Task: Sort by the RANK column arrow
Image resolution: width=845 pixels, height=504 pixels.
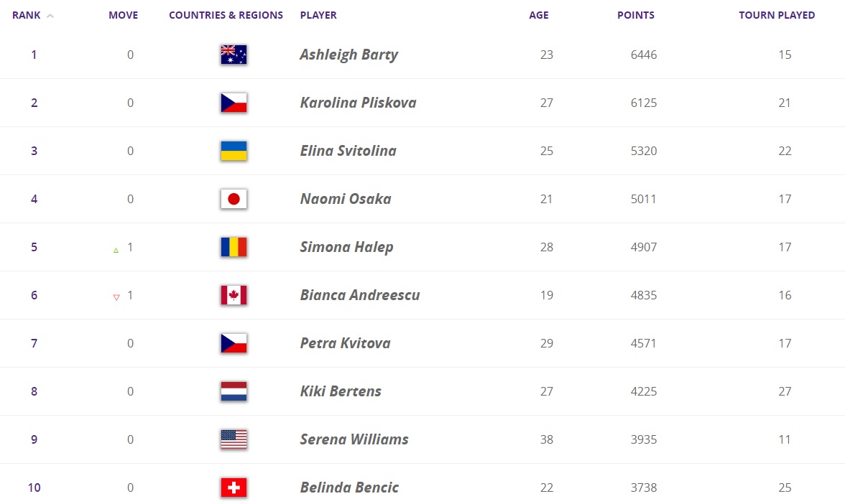Action: [50, 16]
